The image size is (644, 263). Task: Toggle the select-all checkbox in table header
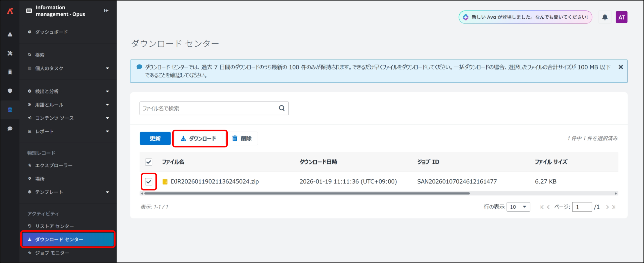pyautogui.click(x=149, y=162)
